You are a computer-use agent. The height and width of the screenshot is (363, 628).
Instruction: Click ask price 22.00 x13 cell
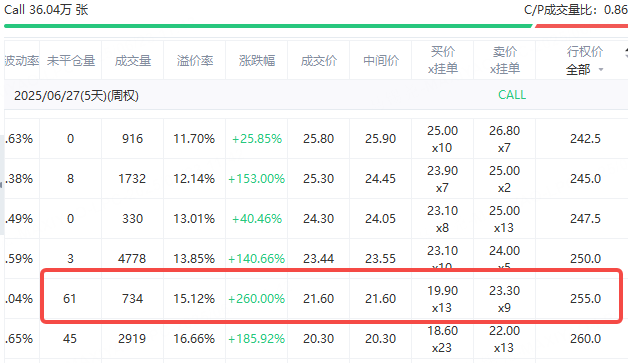[504, 339]
